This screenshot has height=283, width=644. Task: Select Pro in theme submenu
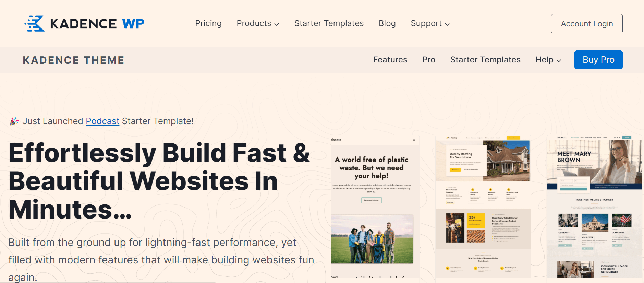pos(428,60)
